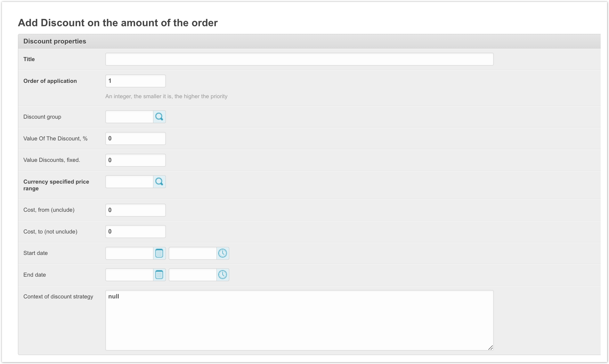Open the End date calendar picker
609x364 pixels.
(159, 275)
